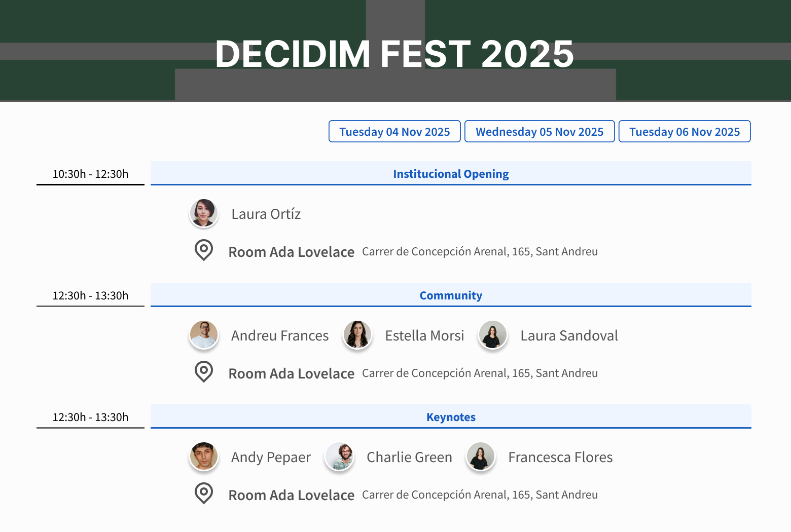The width and height of the screenshot is (791, 532).
Task: Click the DECIDIM FEST 2025 banner title
Action: (394, 54)
